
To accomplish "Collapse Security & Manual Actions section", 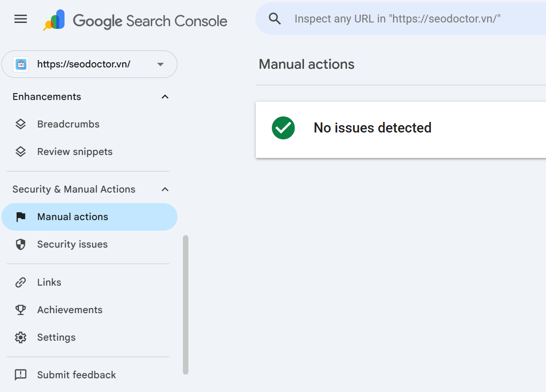I will [165, 189].
